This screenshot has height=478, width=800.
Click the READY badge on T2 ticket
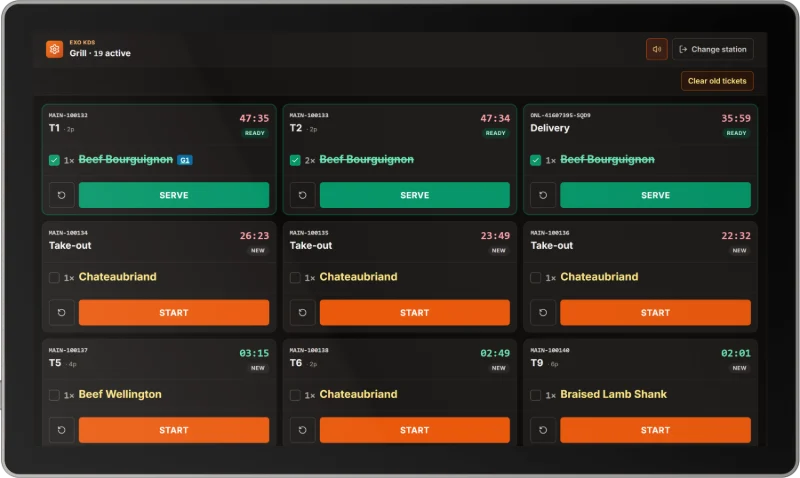(x=495, y=133)
